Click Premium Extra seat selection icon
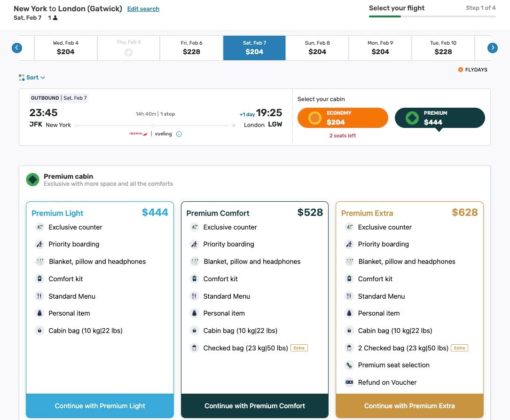This screenshot has width=510, height=420. [349, 365]
